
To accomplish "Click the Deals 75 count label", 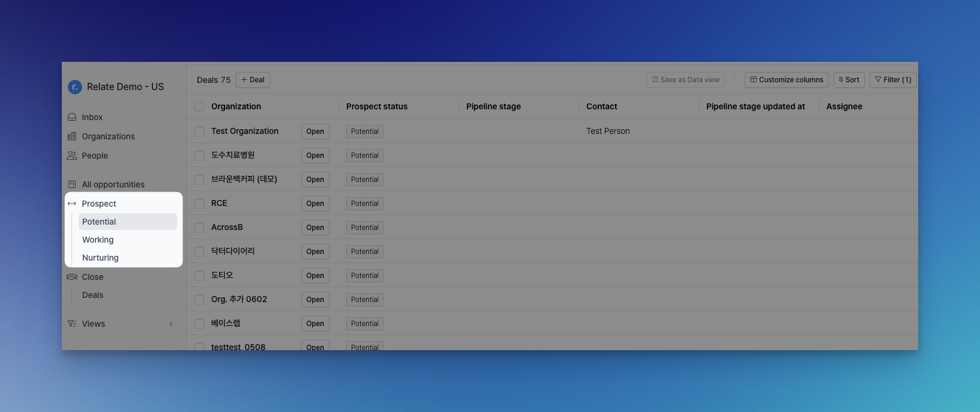I will (x=214, y=80).
